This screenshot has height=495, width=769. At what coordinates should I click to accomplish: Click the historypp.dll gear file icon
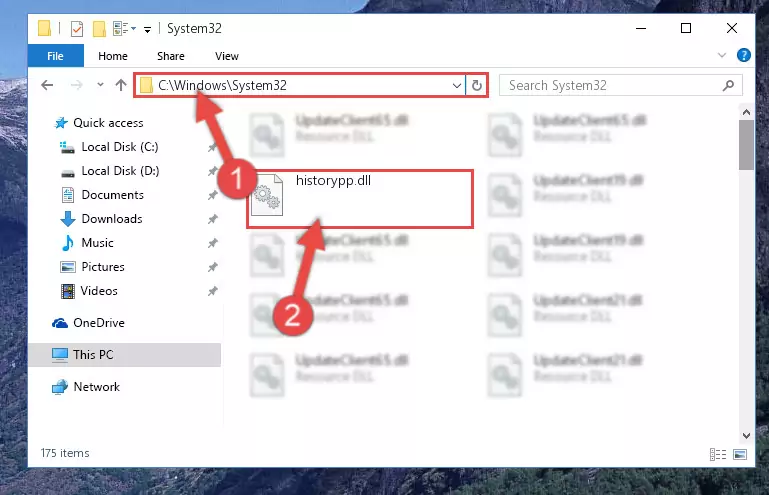(267, 195)
